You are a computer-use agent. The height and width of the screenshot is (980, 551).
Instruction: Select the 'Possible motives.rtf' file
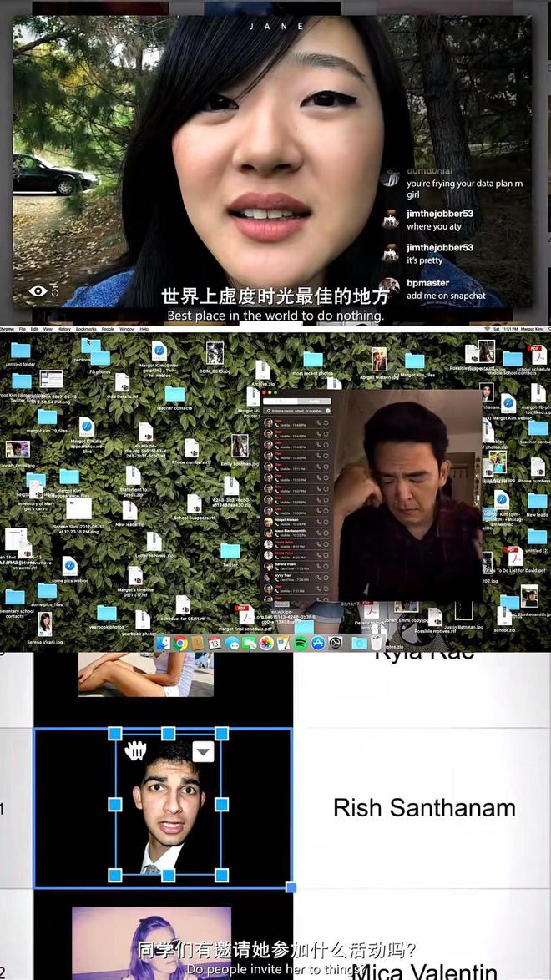435,617
